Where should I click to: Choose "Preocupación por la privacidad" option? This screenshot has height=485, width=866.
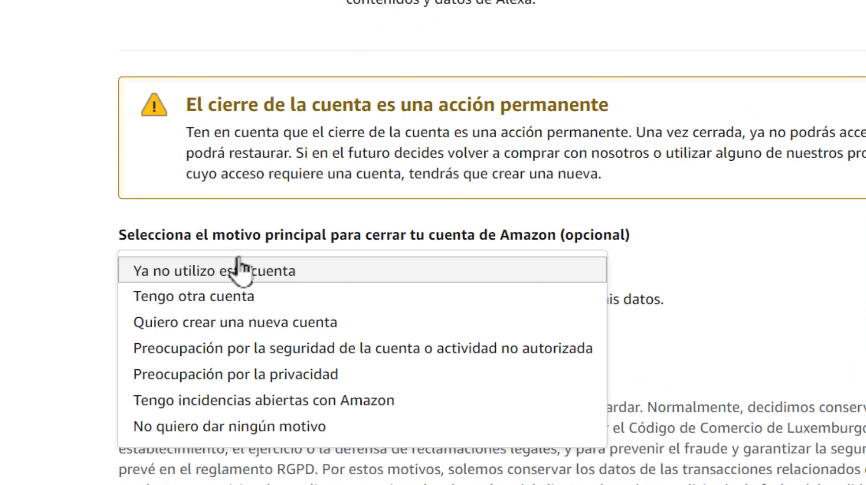[x=235, y=374]
